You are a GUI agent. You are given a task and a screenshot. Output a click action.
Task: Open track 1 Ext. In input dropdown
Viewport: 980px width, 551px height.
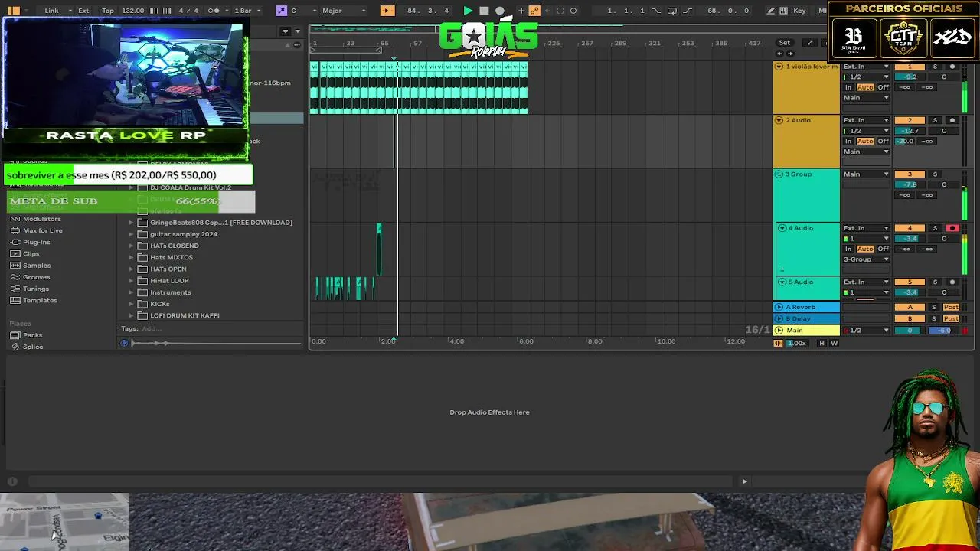point(866,67)
